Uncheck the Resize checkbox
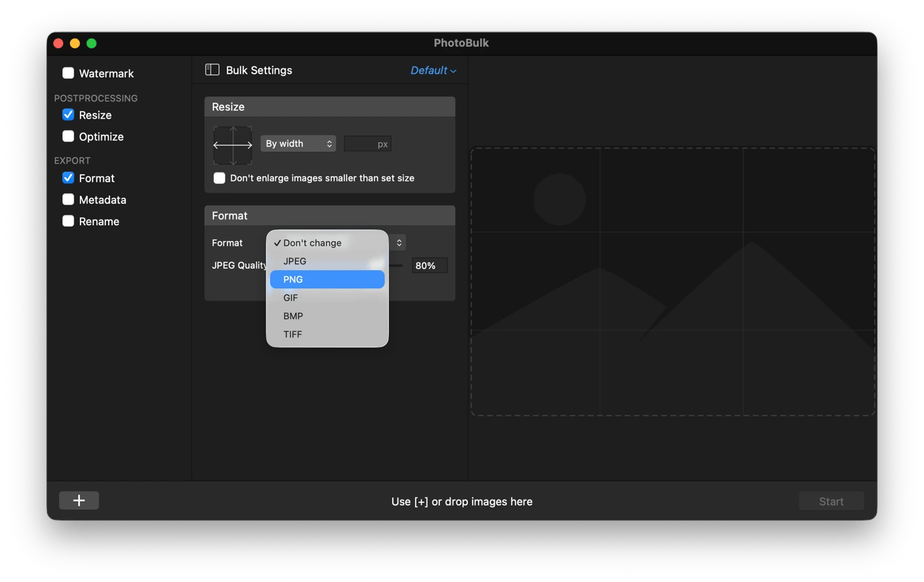Screen dimensions: 924x582 pyautogui.click(x=68, y=115)
